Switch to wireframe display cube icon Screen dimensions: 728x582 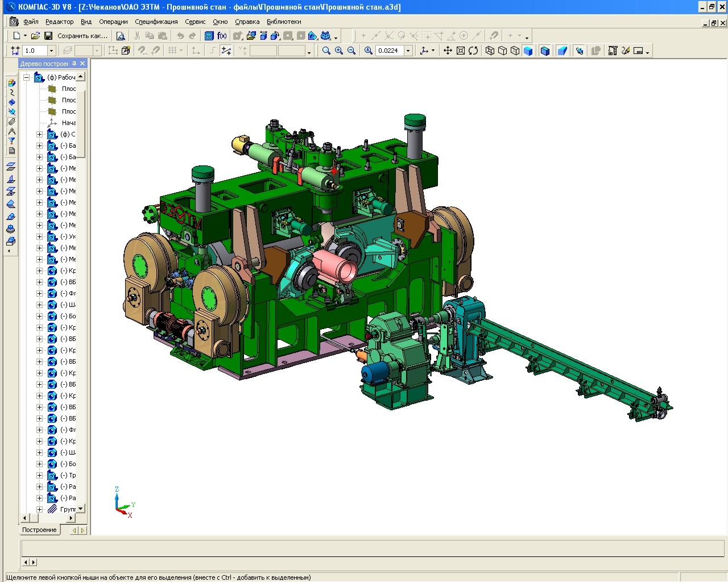tap(490, 51)
